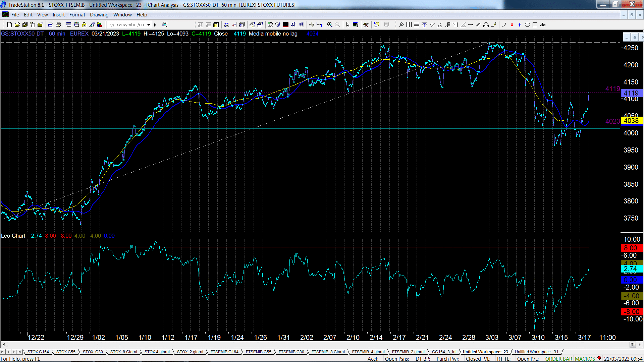Select the horizontal lines drawing tool
644x362 pixels.
click(416, 25)
